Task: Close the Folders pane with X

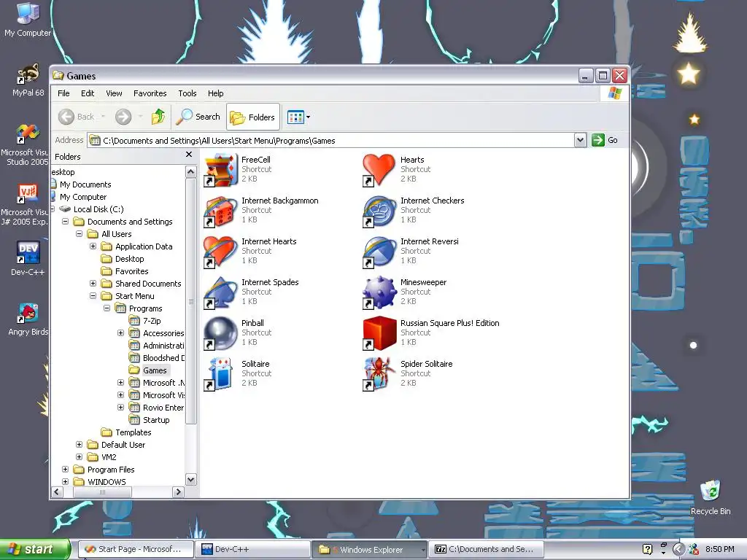Action: (x=189, y=155)
